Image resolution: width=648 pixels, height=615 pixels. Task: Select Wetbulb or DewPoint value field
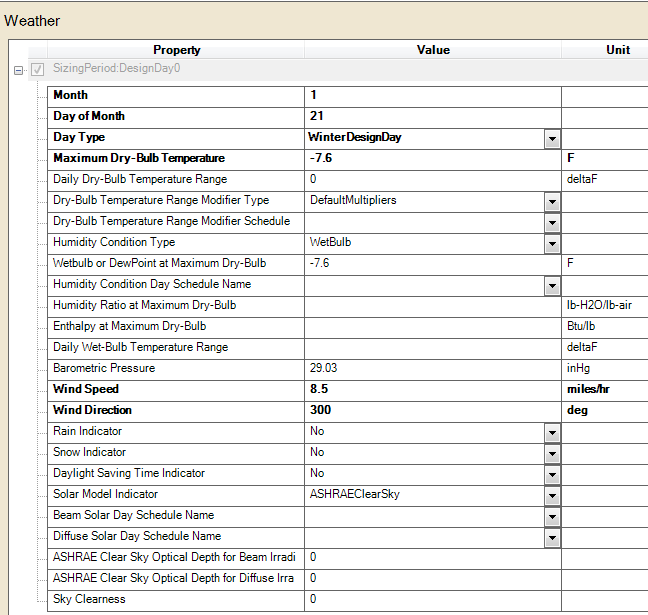433,265
